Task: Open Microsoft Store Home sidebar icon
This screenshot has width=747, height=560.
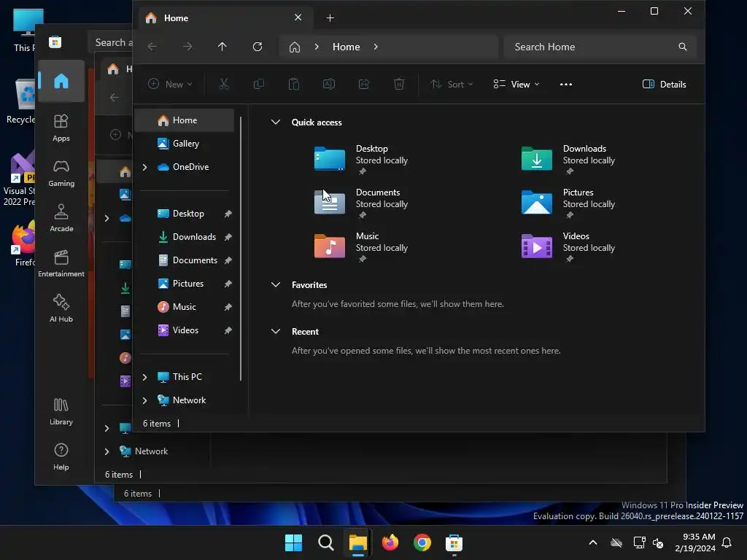Action: 61,81
